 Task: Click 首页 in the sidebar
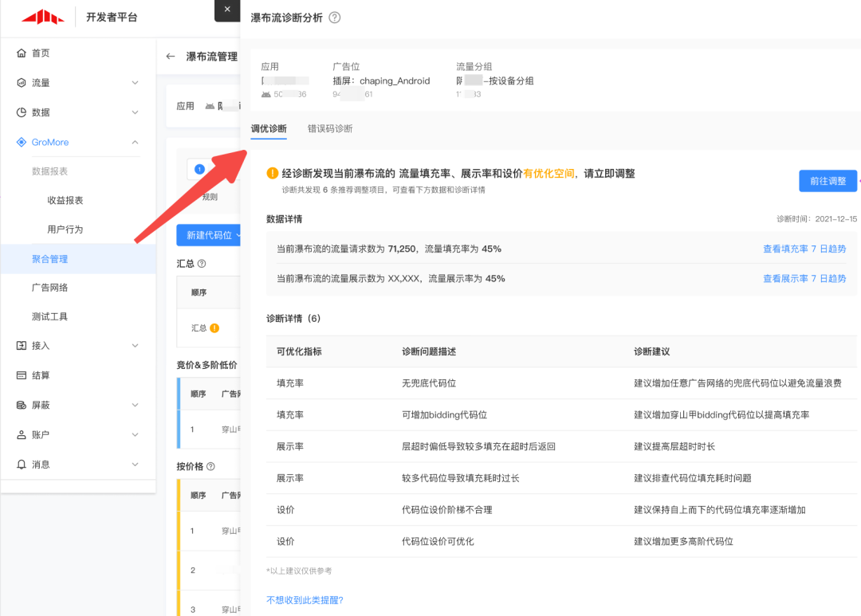point(41,53)
